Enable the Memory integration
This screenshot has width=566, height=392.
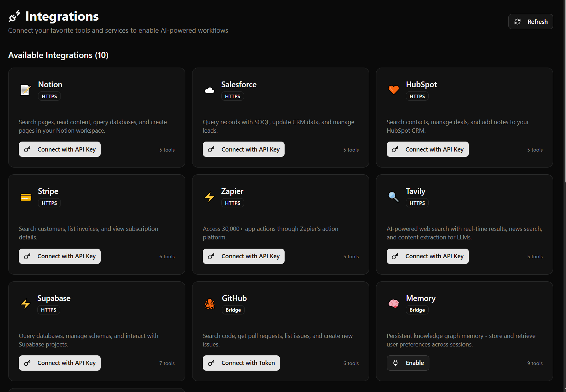click(408, 363)
